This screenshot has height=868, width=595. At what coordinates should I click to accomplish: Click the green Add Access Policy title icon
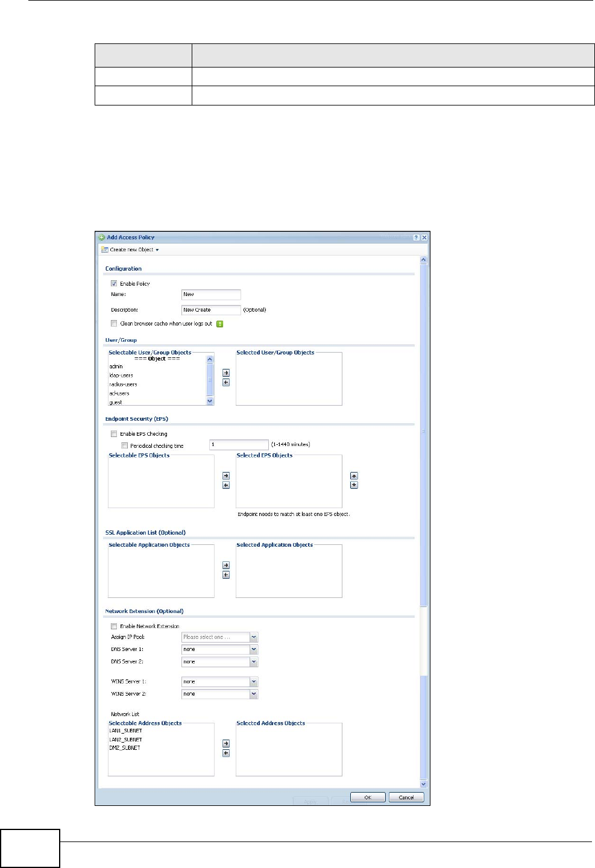(x=102, y=237)
